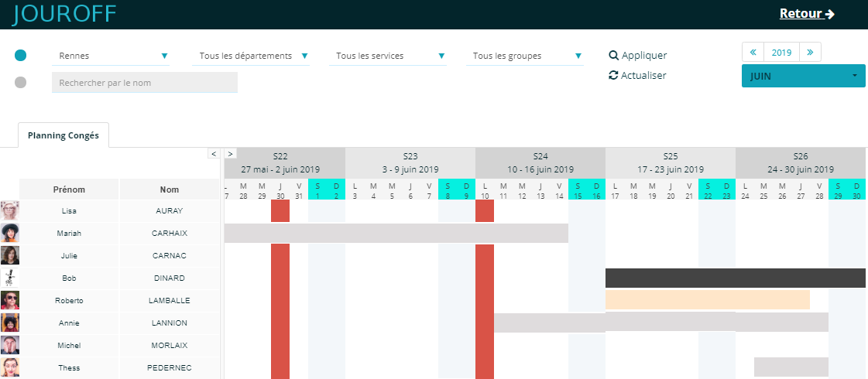This screenshot has width=868, height=379.
Task: Click the Actualiser refresh icon
Action: click(x=614, y=76)
